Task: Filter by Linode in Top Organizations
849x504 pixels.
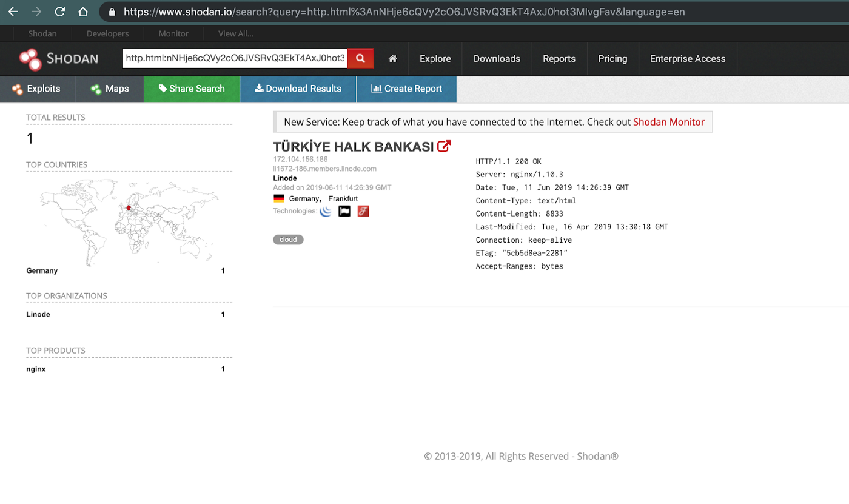Action: (38, 314)
